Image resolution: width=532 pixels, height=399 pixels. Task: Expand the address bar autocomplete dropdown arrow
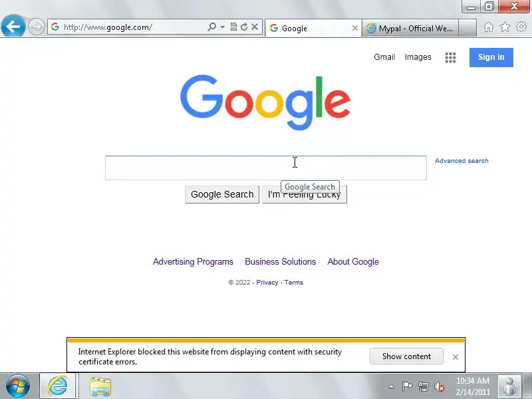222,27
